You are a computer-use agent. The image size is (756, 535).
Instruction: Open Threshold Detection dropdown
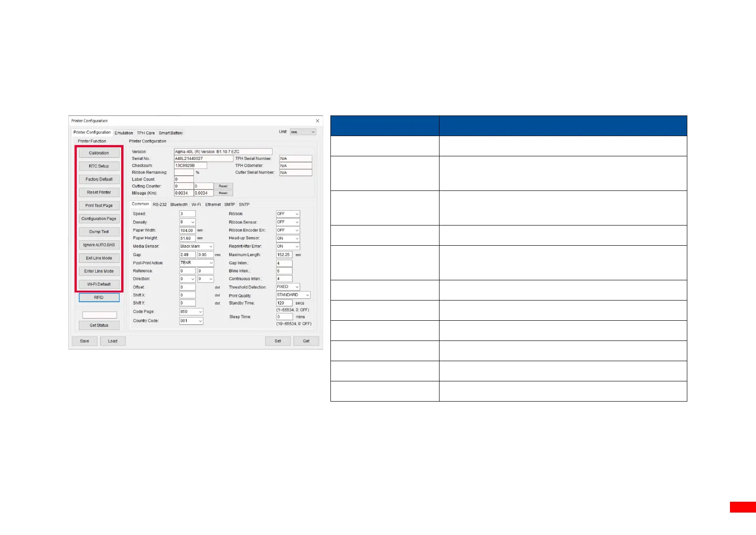[288, 287]
